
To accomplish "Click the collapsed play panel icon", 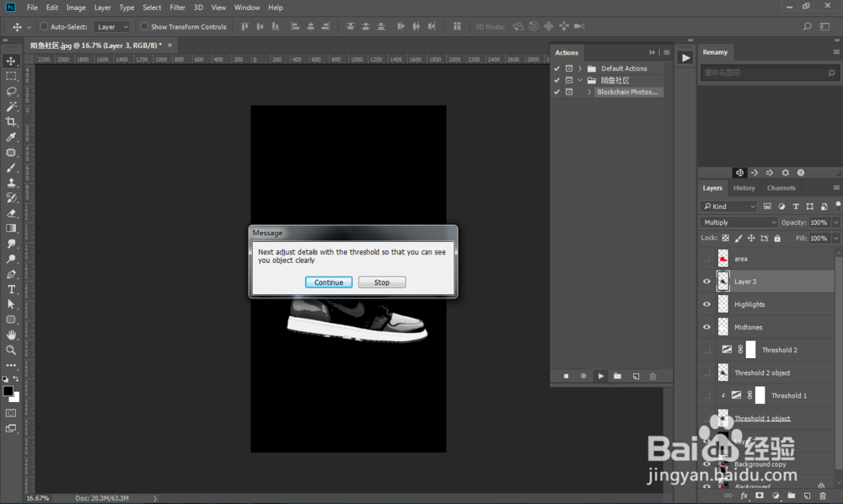I will click(685, 57).
